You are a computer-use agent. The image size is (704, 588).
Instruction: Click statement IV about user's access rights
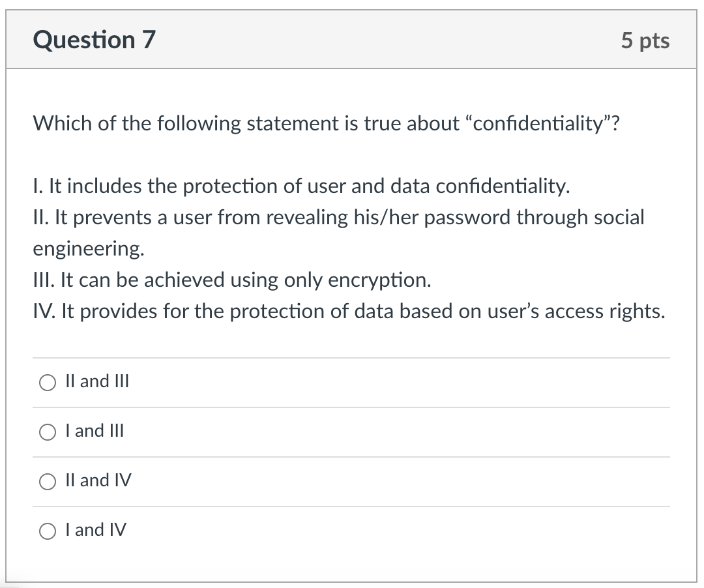pos(349,312)
